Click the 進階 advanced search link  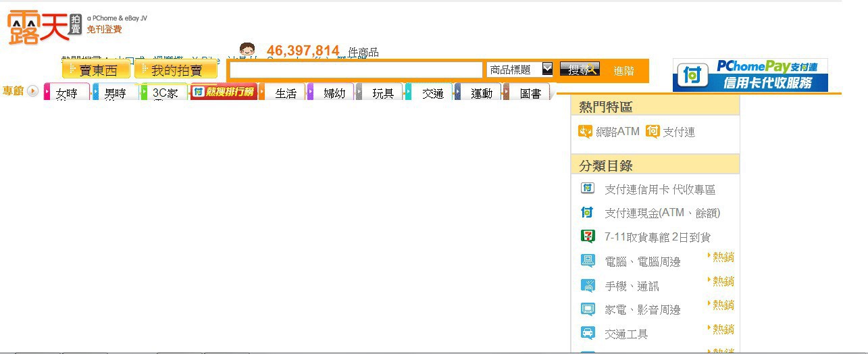click(x=624, y=70)
